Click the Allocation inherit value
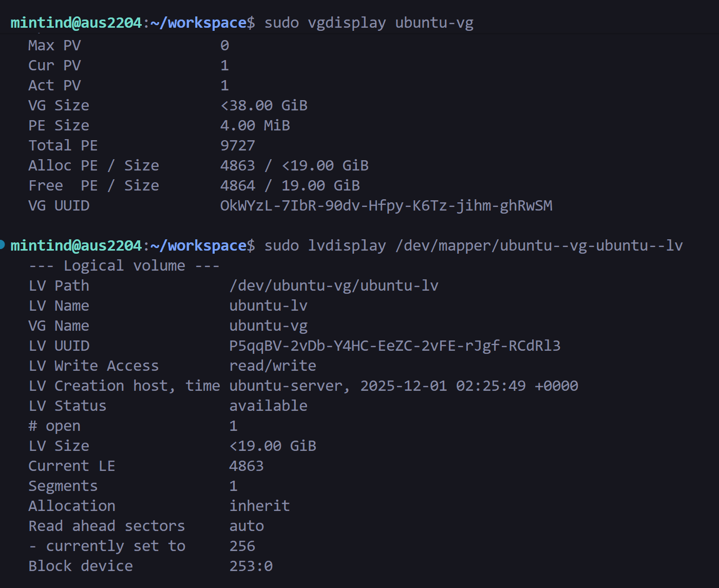The image size is (719, 588). point(259,506)
